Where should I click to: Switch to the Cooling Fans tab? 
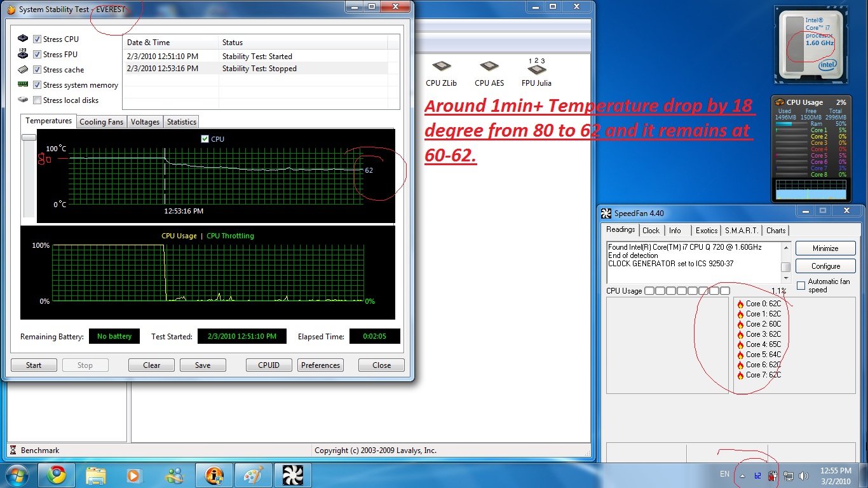click(101, 121)
